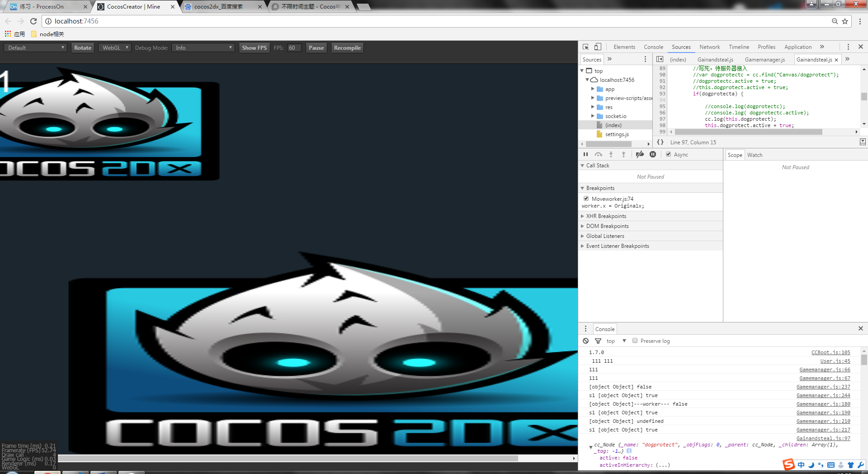Toggle the device toolbar icon

[x=598, y=47]
